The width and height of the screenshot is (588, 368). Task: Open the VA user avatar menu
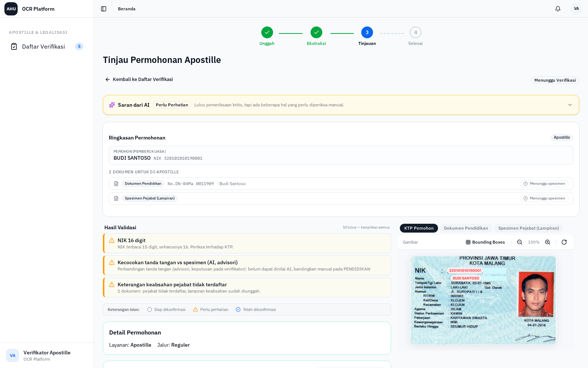(x=576, y=9)
